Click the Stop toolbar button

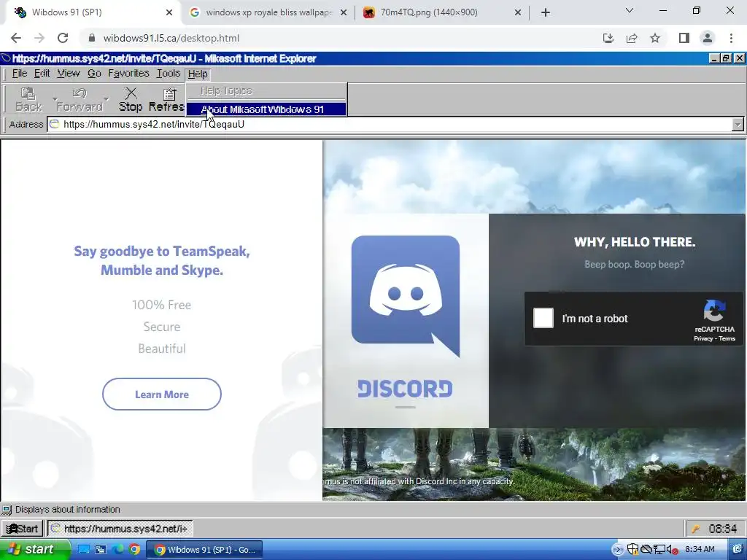(x=131, y=99)
